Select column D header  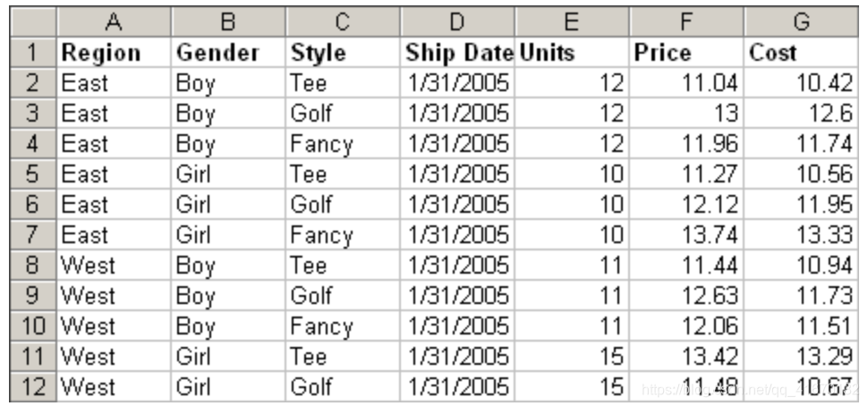click(456, 21)
